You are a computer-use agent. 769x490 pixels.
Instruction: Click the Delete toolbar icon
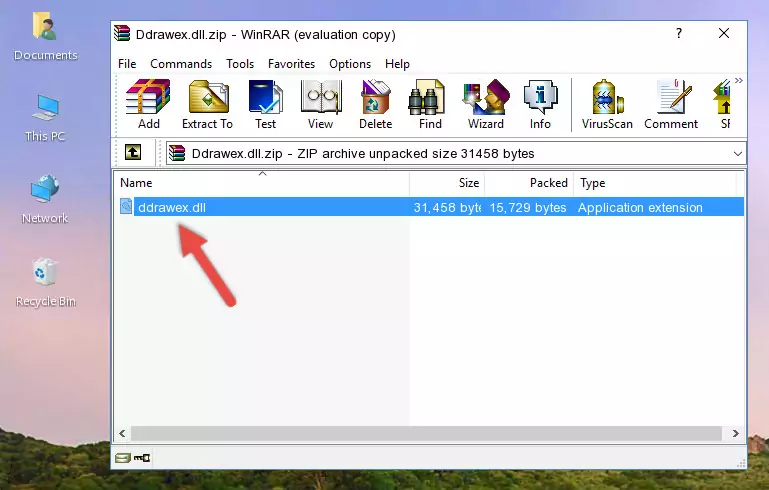click(x=376, y=104)
